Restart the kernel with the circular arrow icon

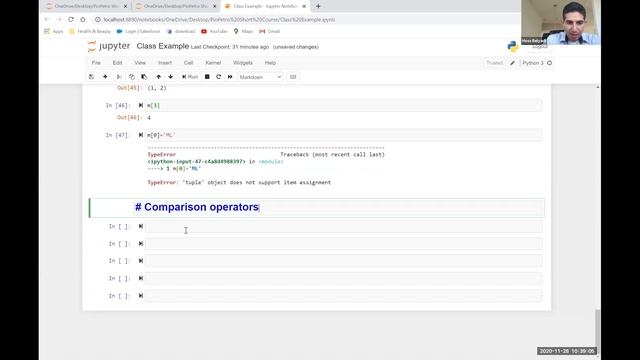point(218,77)
